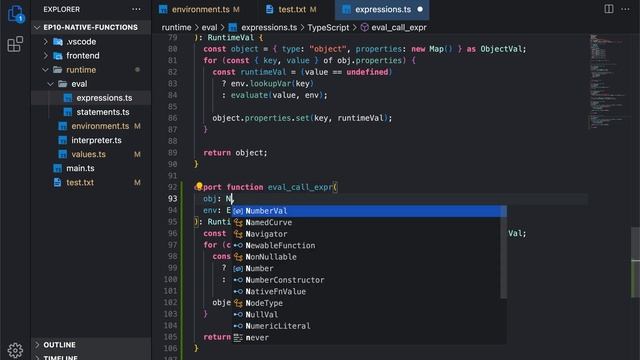Viewport: 640px width, 360px height.
Task: Open the Extensions view
Action: [x=15, y=44]
